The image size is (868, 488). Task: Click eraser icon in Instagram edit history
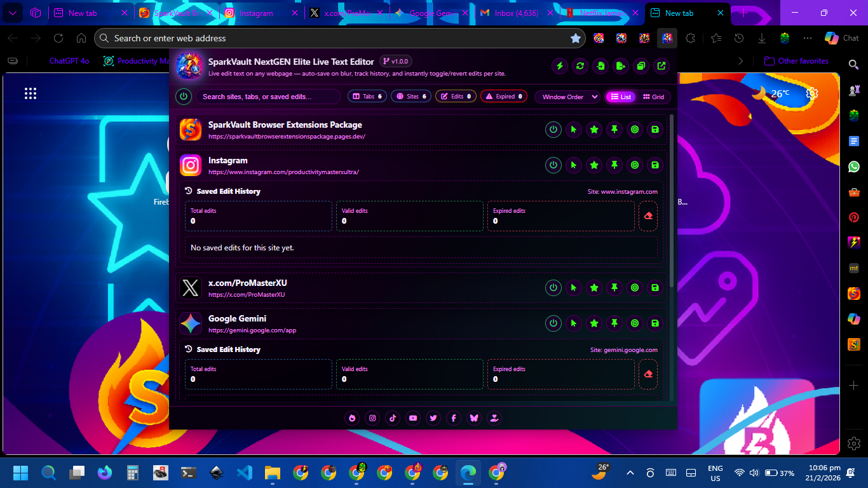pos(648,216)
